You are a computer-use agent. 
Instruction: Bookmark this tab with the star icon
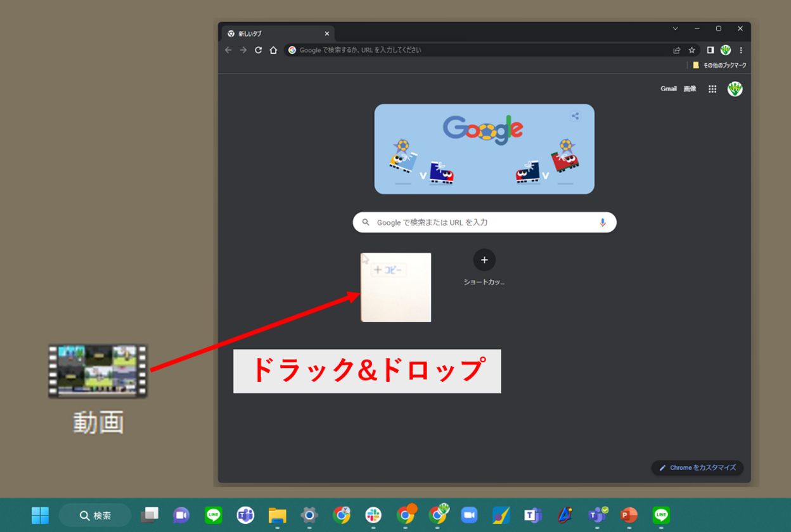(691, 50)
